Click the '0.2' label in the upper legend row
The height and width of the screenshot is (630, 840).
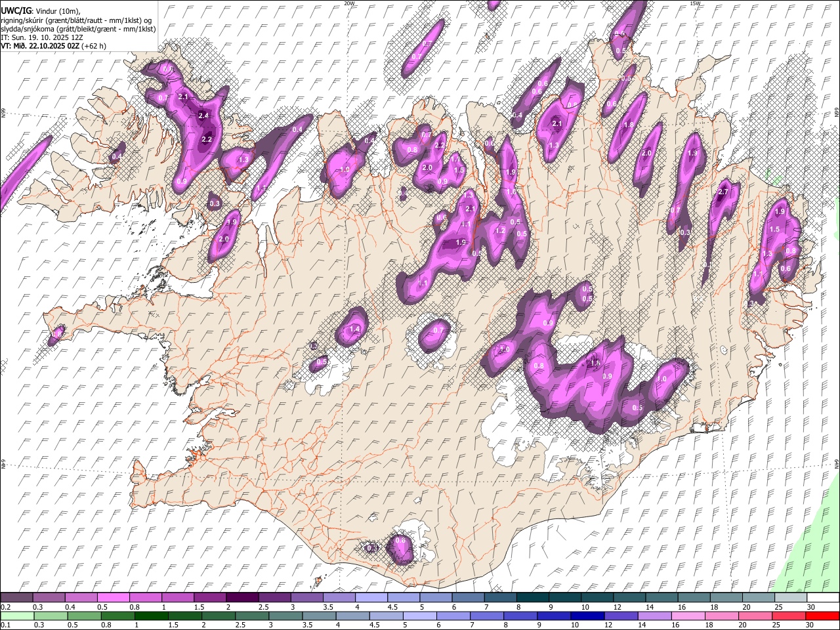[5, 607]
